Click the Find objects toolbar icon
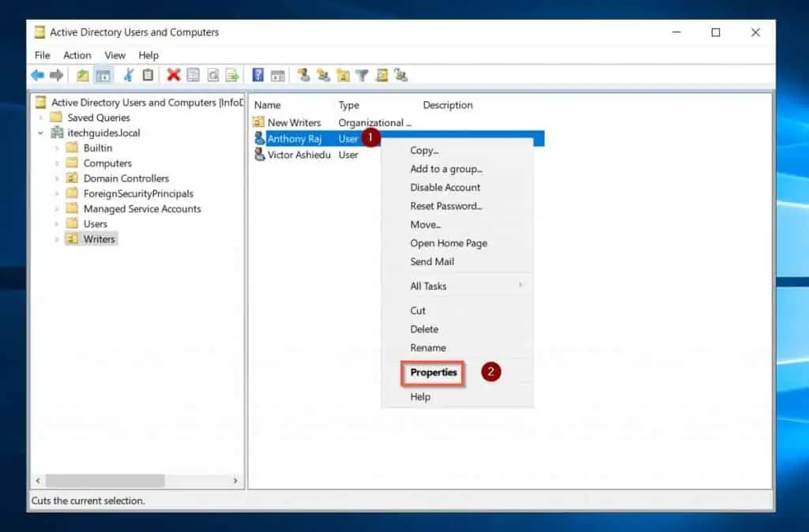The image size is (809, 532). (382, 75)
